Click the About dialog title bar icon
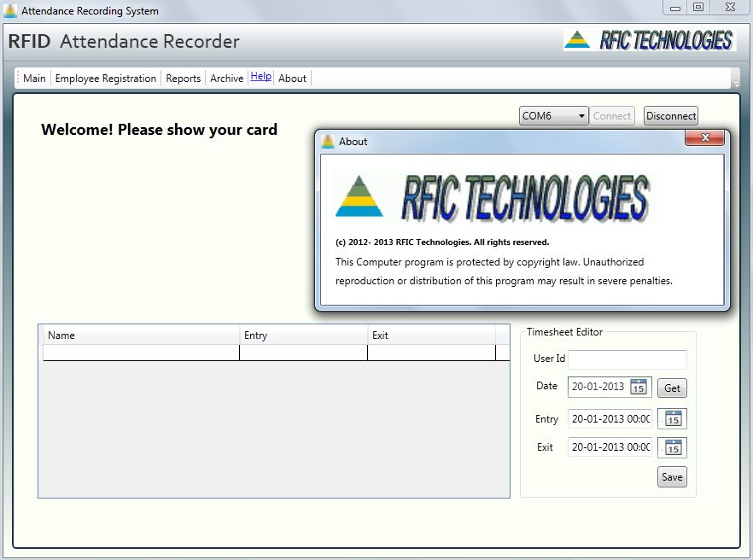This screenshot has height=560, width=753. point(328,142)
